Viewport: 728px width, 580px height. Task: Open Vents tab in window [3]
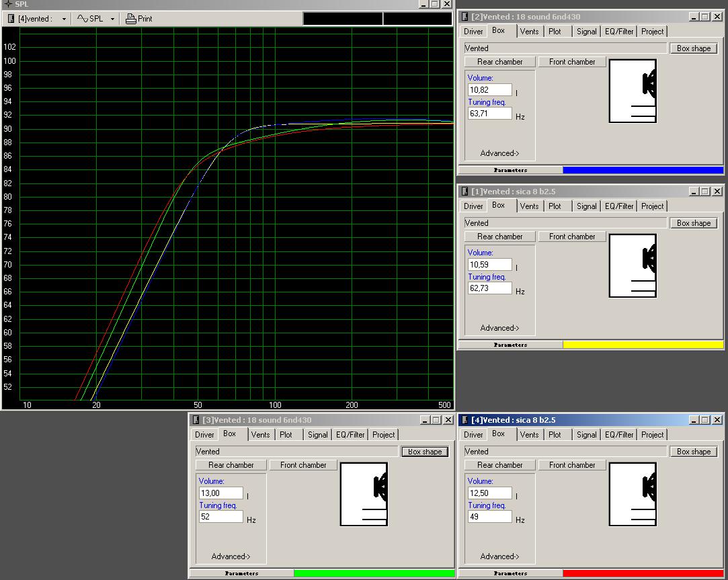tap(260, 435)
